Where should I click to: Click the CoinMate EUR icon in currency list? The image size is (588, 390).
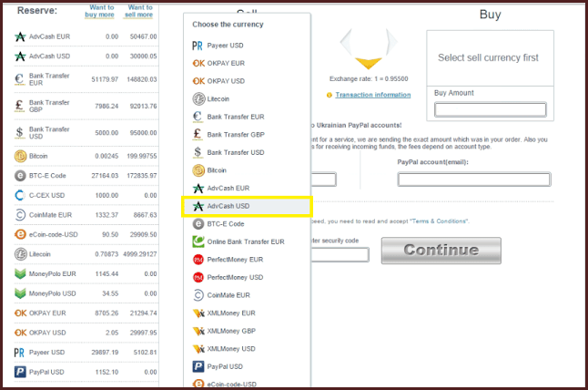point(198,295)
